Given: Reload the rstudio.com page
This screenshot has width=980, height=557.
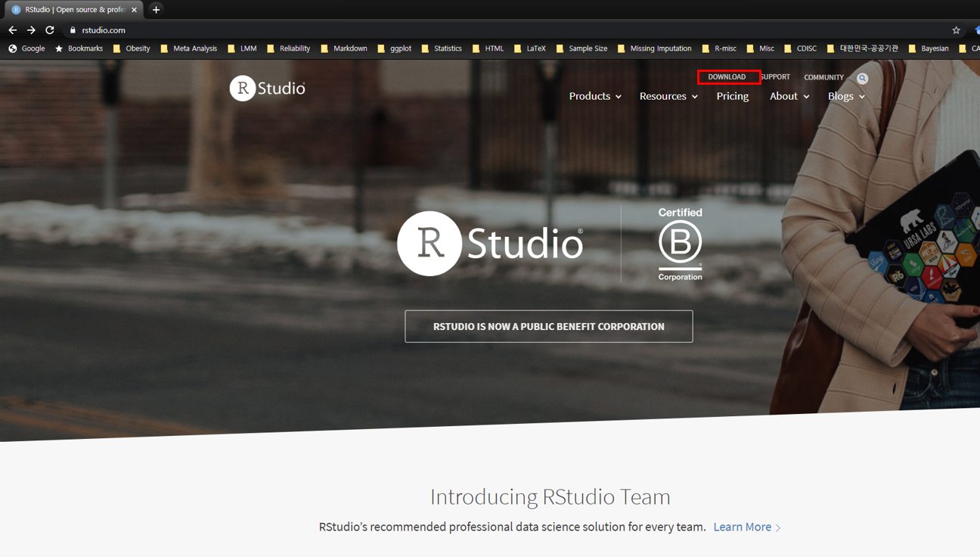Looking at the screenshot, I should [50, 30].
